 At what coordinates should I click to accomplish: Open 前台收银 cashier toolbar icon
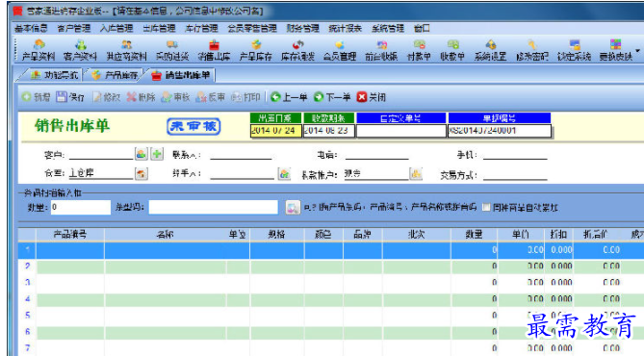click(x=381, y=50)
